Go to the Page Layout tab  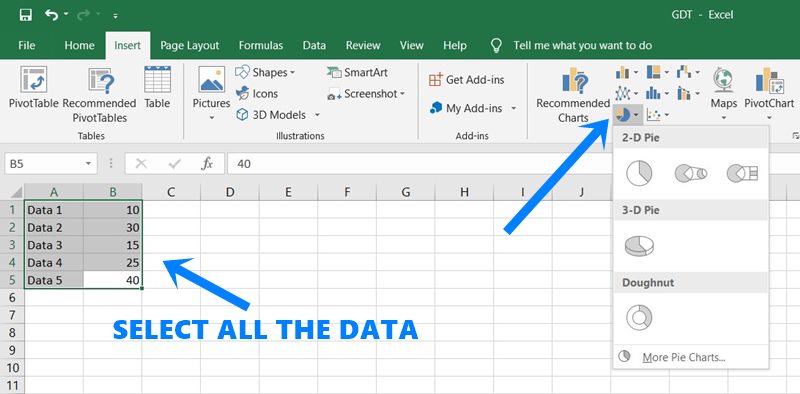(x=189, y=45)
